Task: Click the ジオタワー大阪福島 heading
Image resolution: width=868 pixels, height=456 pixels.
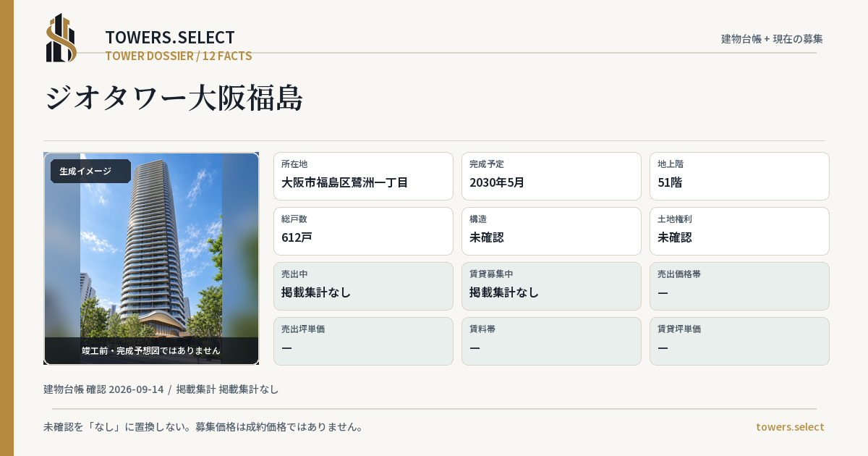Action: coord(174,98)
